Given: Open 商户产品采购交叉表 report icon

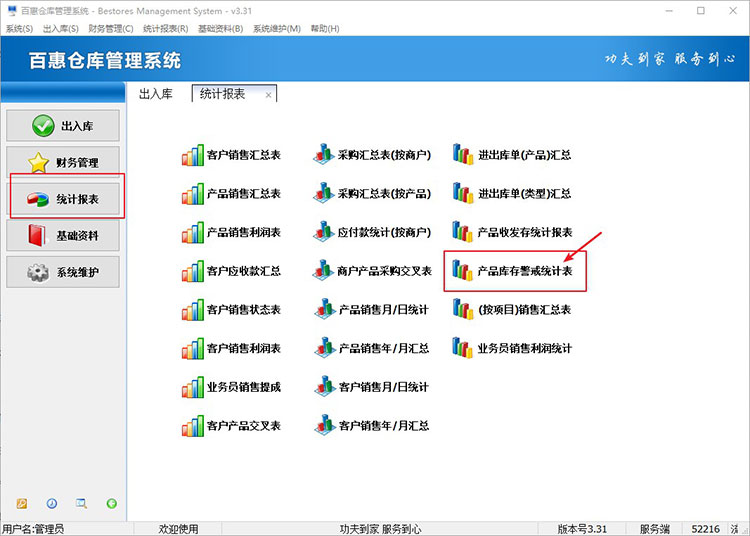Looking at the screenshot, I should 324,270.
